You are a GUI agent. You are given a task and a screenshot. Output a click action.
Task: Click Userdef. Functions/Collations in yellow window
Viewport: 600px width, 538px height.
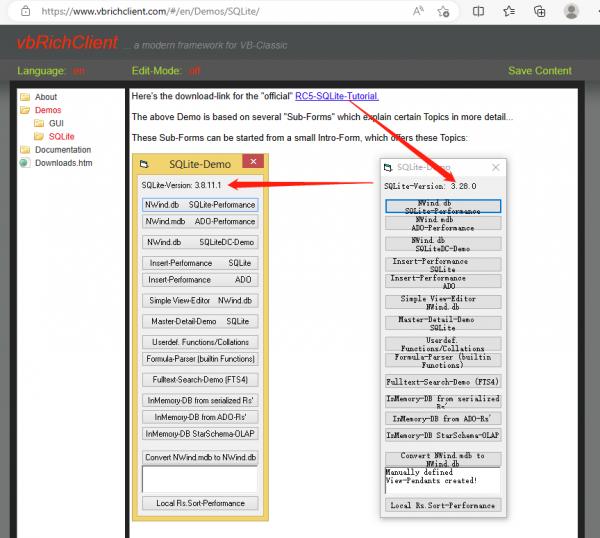coord(200,342)
